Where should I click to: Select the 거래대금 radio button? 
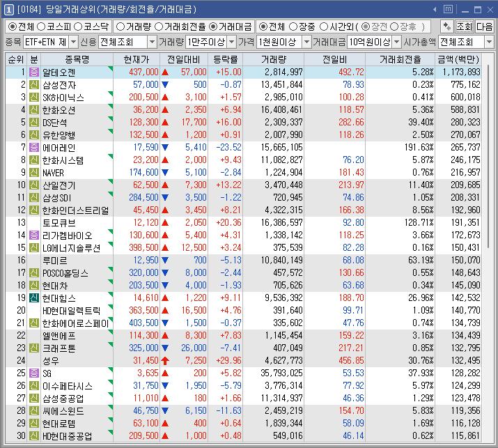pyautogui.click(x=213, y=26)
